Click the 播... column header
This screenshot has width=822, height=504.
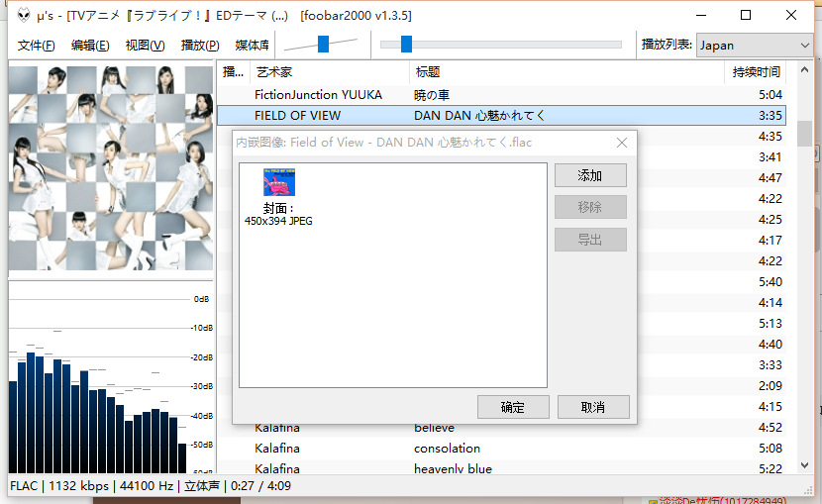(234, 72)
